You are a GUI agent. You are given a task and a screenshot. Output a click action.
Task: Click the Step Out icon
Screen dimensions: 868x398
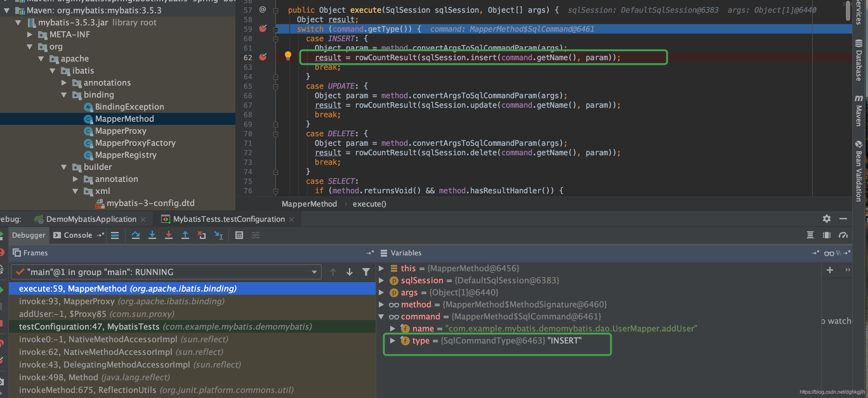pos(185,235)
